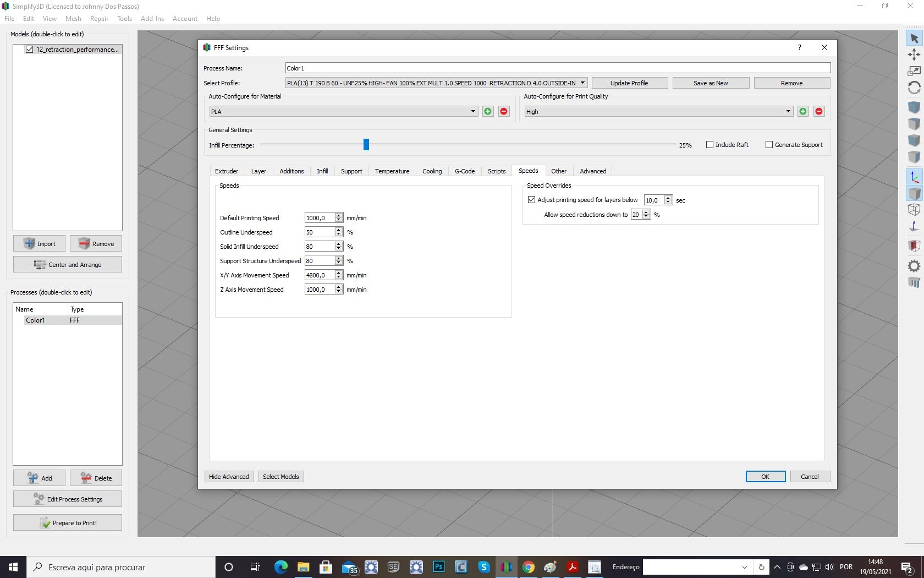Image resolution: width=924 pixels, height=578 pixels.
Task: Open machine control panel gear icon
Action: pyautogui.click(x=914, y=266)
